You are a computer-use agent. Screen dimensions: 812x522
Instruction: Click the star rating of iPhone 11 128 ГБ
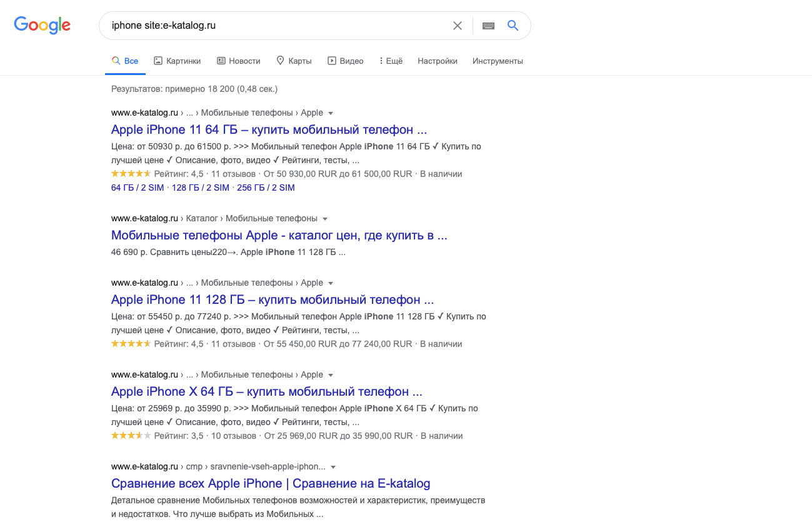(131, 343)
